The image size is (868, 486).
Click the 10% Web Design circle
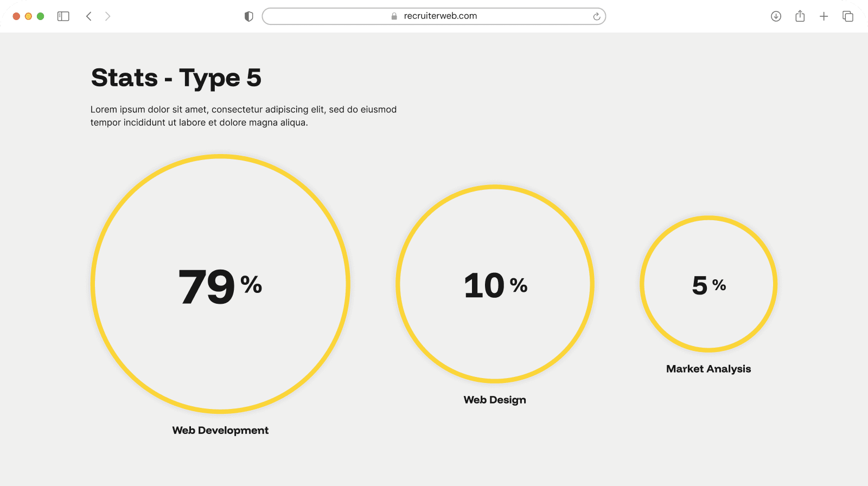[495, 284]
